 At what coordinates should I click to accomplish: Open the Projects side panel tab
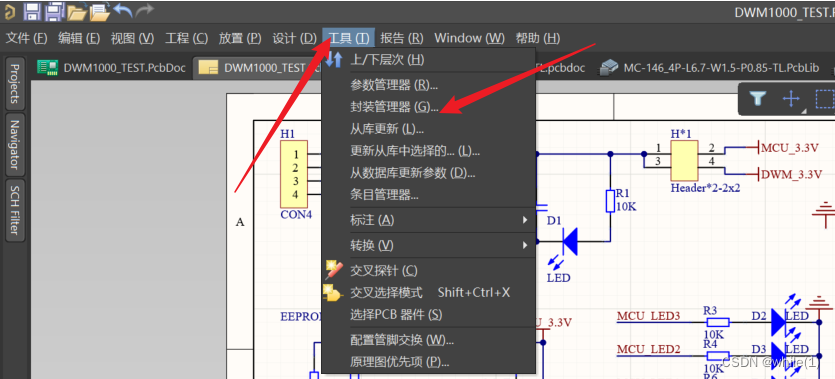pyautogui.click(x=15, y=84)
